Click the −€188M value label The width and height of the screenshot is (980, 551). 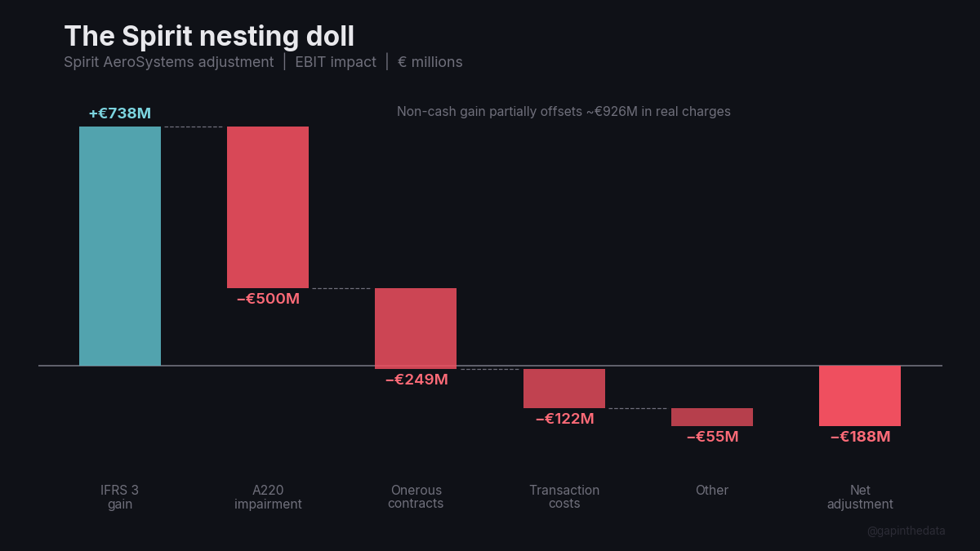coord(860,437)
